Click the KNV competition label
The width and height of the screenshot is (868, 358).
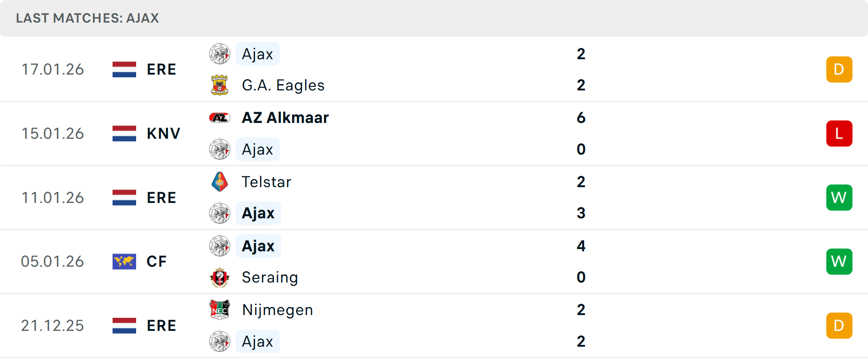pos(164,133)
